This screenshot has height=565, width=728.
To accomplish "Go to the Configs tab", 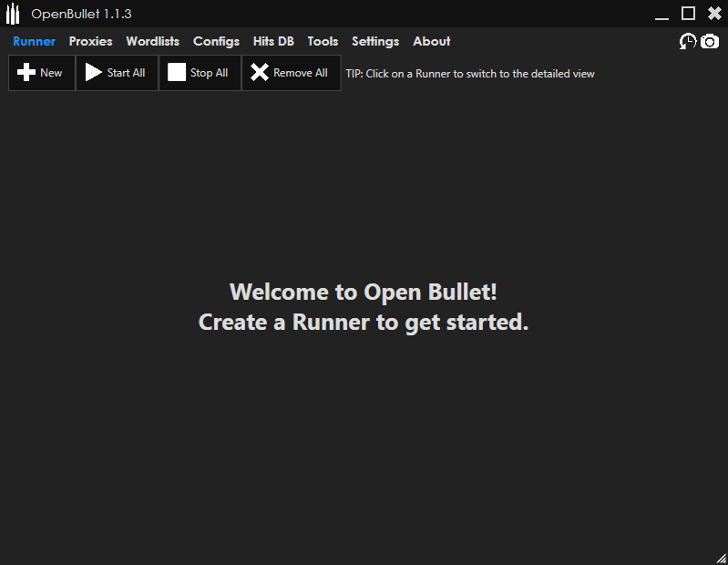I will 216,41.
